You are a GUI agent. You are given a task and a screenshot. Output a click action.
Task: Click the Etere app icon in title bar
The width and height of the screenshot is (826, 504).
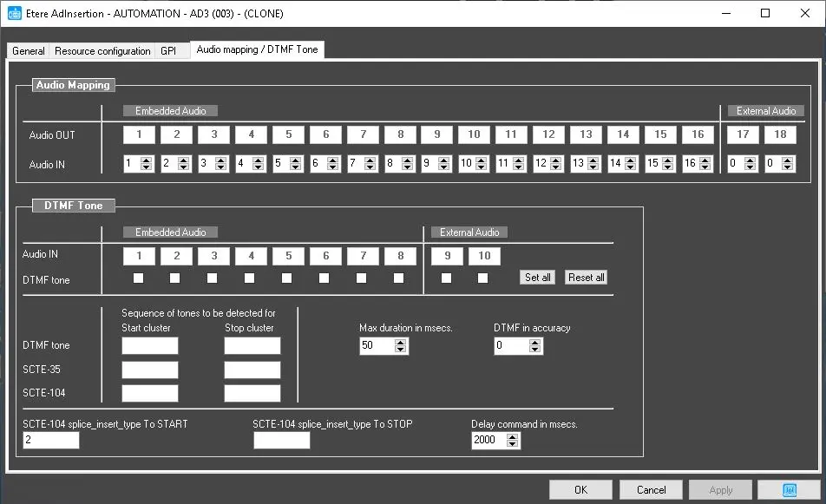point(14,13)
